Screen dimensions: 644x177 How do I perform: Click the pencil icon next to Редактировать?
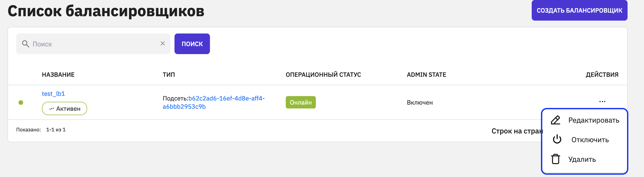pos(556,120)
